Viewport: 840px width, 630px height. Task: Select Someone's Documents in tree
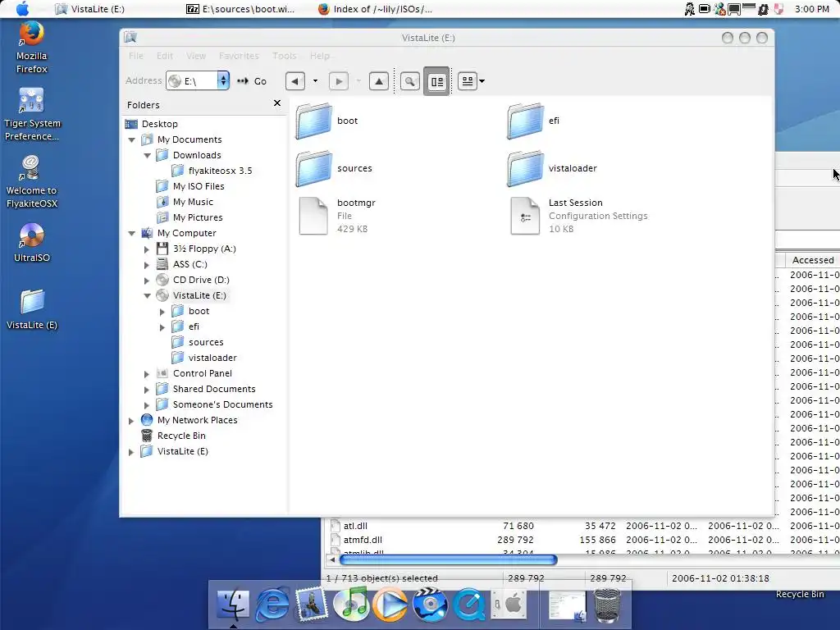tap(222, 404)
